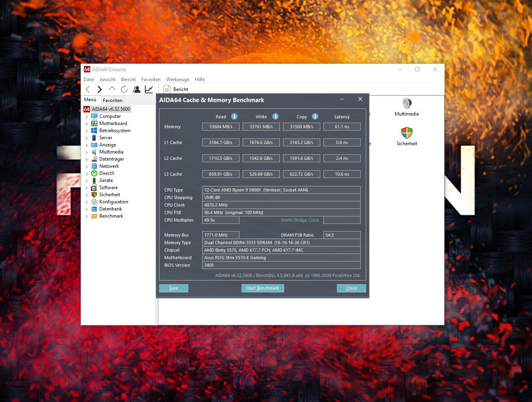Expand the Netzwerk tree node

click(x=87, y=167)
